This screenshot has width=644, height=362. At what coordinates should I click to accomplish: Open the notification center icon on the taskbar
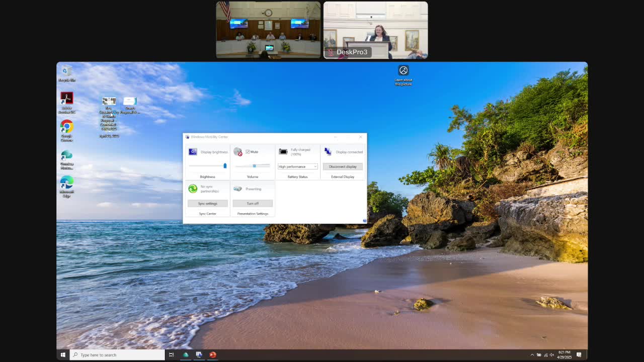(579, 355)
